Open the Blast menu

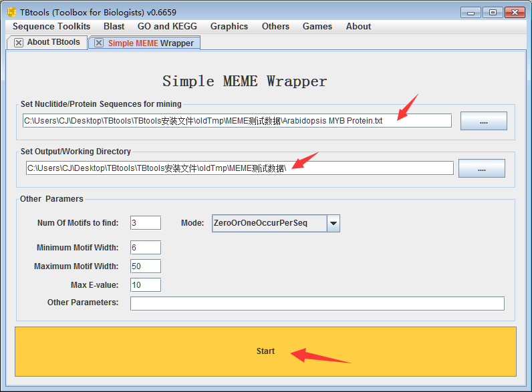(114, 27)
